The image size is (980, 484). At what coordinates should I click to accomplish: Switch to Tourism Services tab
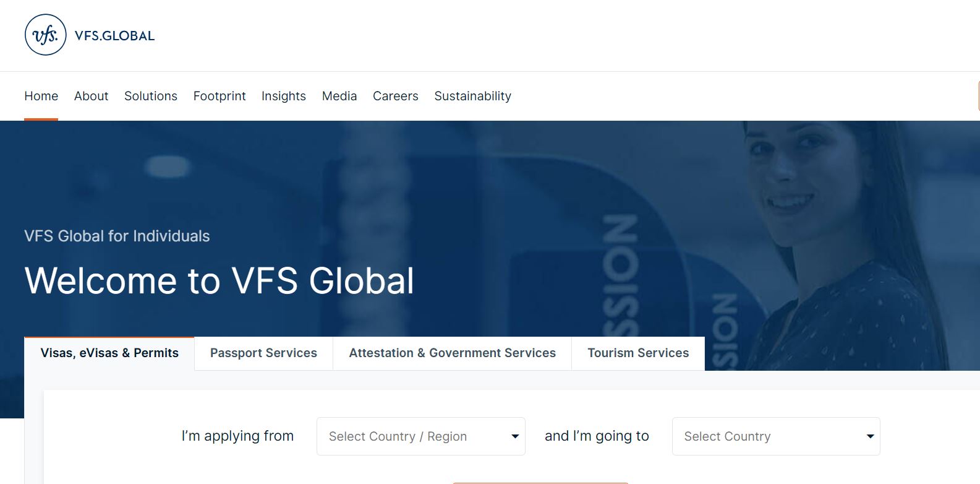pyautogui.click(x=638, y=353)
